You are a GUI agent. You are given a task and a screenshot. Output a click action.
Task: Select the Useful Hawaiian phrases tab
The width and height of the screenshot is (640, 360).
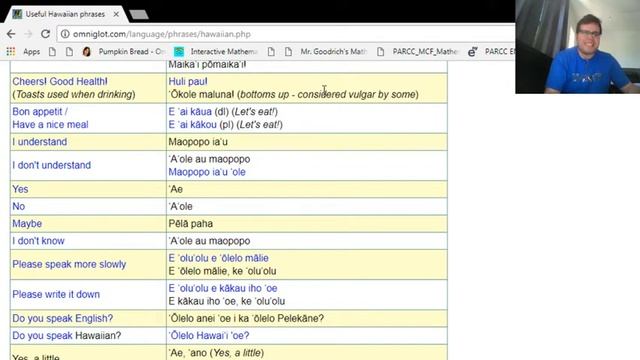coord(65,14)
